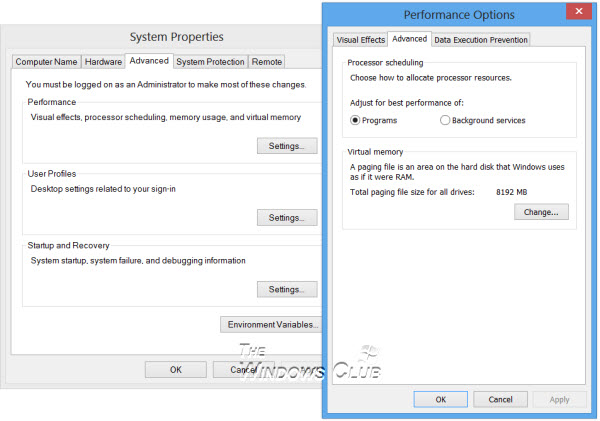The width and height of the screenshot is (600, 421).
Task: Open User Profiles Settings button
Action: point(287,218)
